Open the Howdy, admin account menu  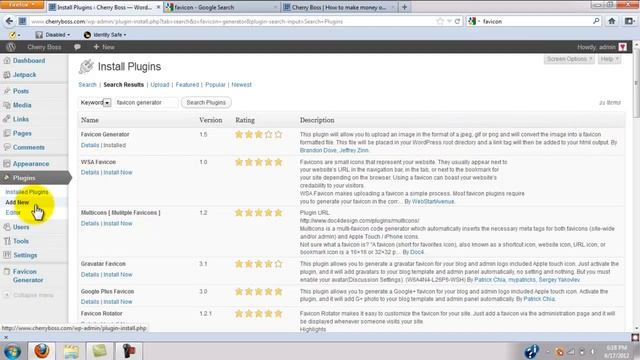602,47
